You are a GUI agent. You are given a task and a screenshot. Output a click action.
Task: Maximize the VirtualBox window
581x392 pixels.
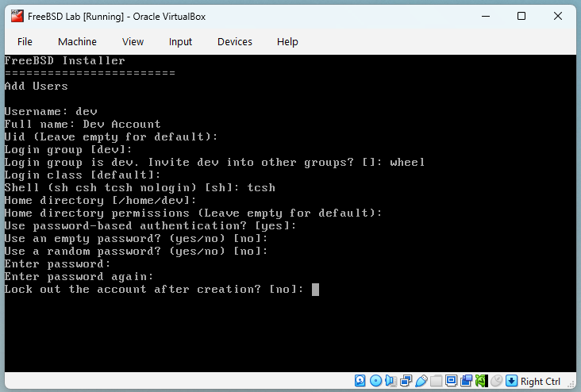point(521,16)
